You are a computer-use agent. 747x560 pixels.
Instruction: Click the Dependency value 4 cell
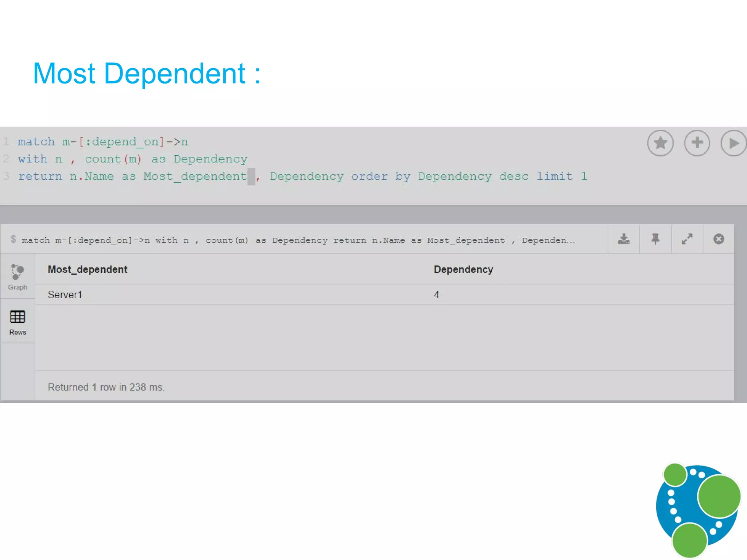tap(436, 295)
